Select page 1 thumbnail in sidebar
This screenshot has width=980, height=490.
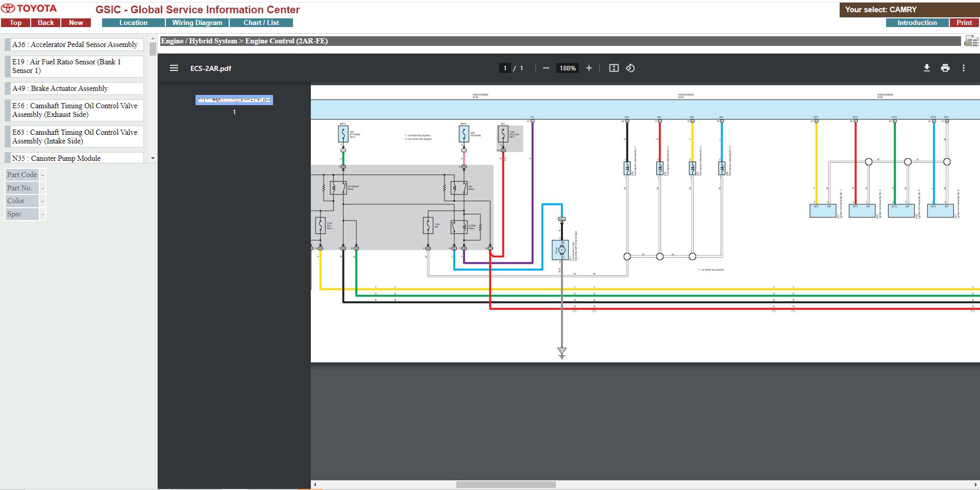click(x=234, y=100)
